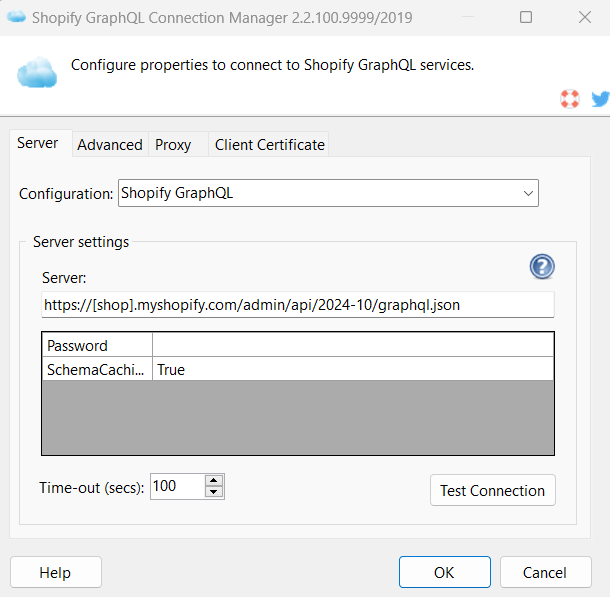Click the Shopify GraphQL configuration combo box
610x597 pixels.
pos(328,193)
